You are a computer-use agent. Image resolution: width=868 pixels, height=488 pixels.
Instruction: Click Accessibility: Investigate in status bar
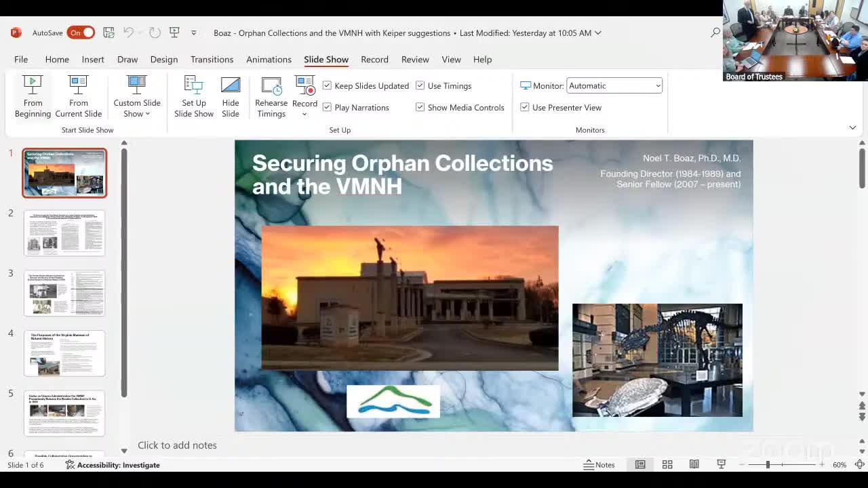113,465
